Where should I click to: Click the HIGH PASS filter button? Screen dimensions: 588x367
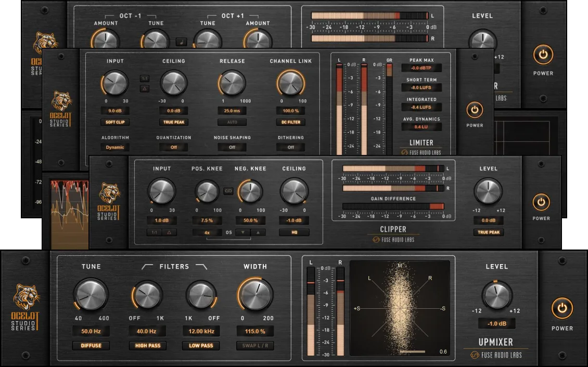[x=147, y=346]
